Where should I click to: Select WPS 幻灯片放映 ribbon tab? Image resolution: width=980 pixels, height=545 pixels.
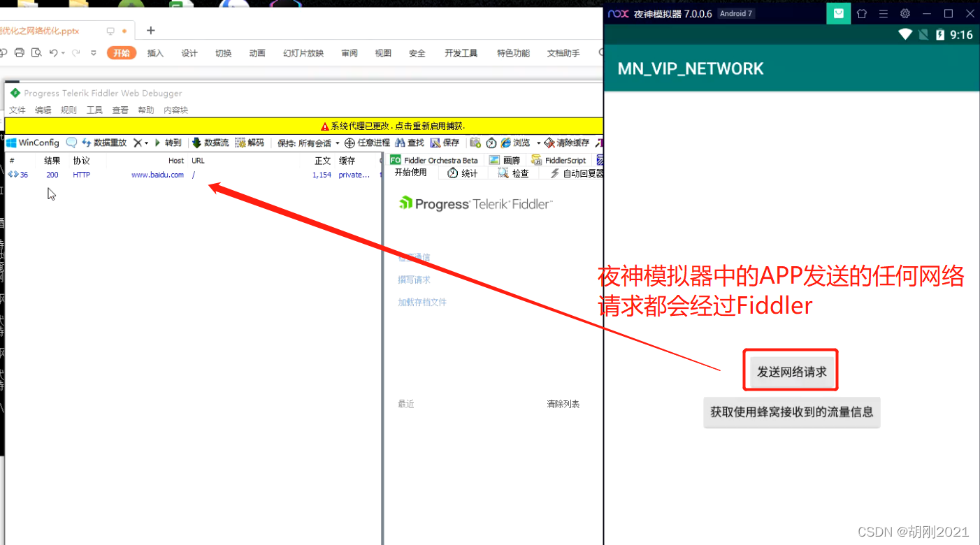[303, 53]
